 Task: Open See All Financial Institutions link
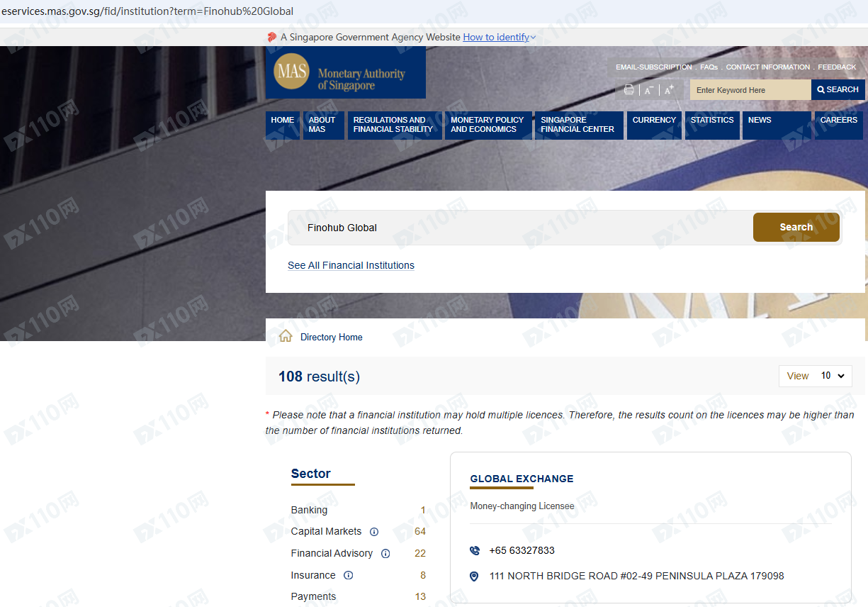[x=351, y=265]
